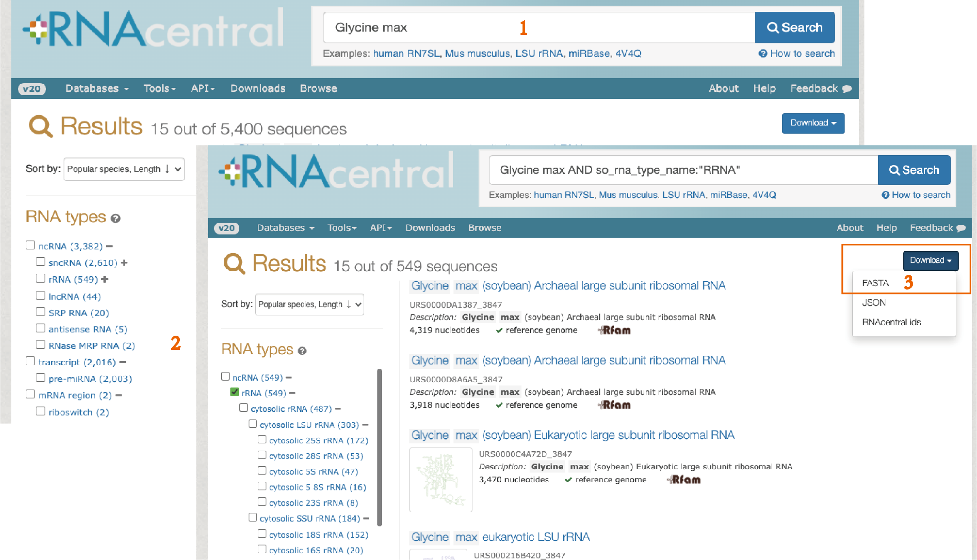Expand the plus icon next to rRNA (549) in the back window

click(x=105, y=279)
